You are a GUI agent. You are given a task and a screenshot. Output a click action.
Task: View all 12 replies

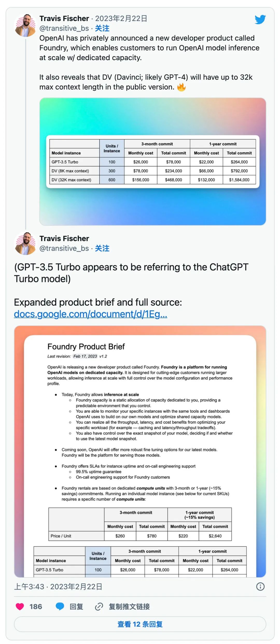140,624
